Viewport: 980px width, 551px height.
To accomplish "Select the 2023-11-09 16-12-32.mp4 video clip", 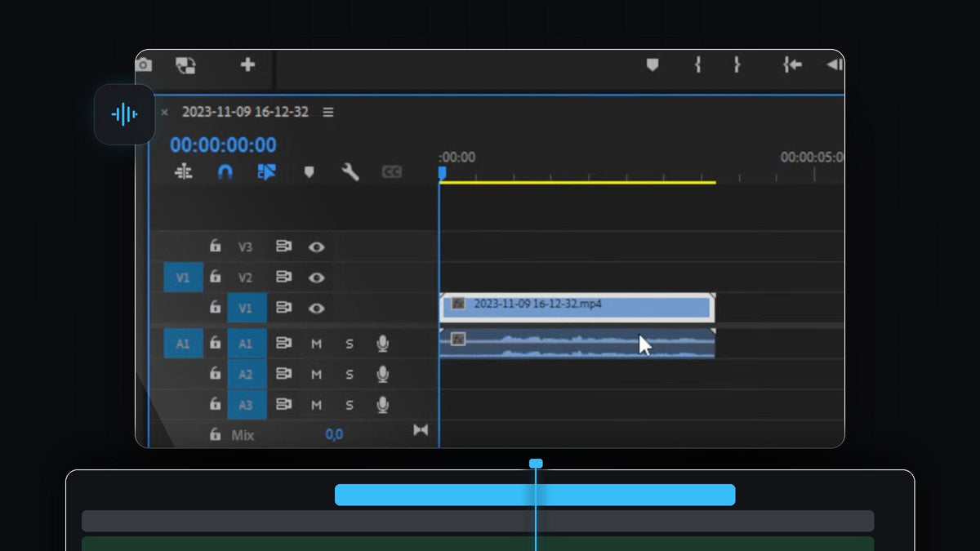I will pyautogui.click(x=577, y=307).
